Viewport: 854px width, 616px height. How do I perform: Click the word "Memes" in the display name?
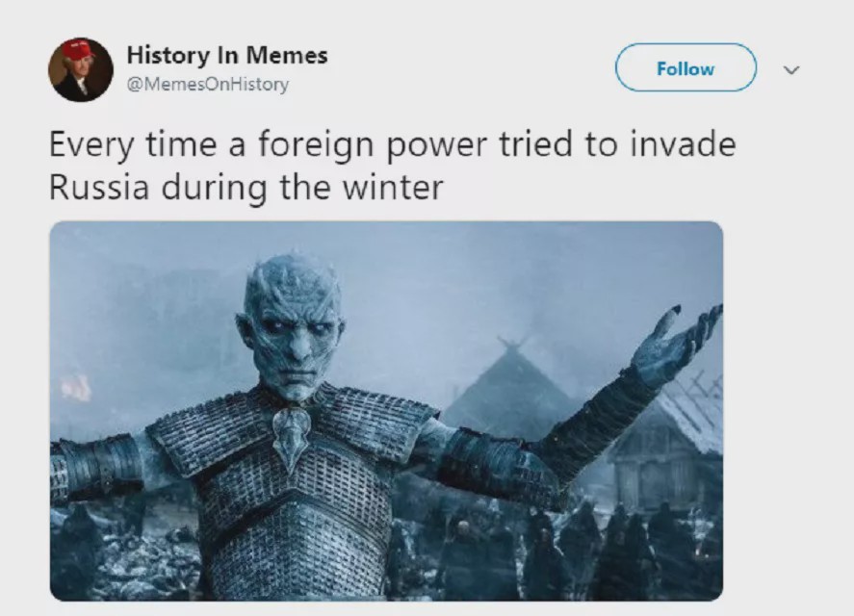(287, 55)
